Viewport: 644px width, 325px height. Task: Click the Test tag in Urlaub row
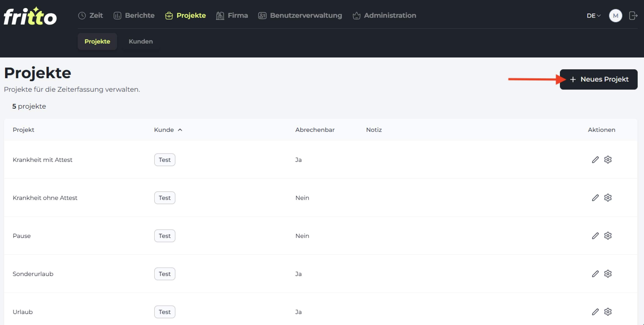pyautogui.click(x=165, y=312)
